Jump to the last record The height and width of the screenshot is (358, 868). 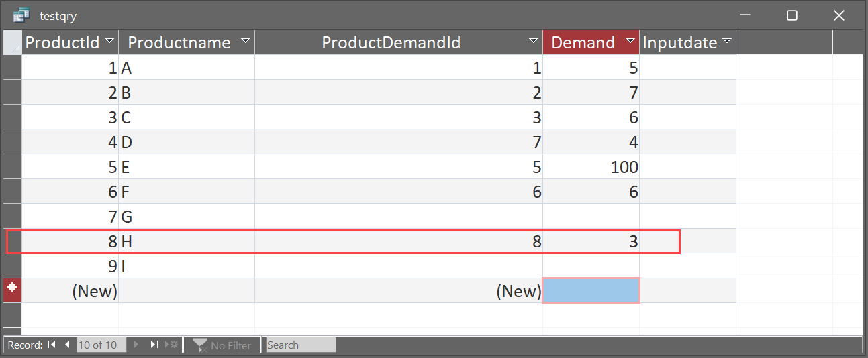coord(154,345)
